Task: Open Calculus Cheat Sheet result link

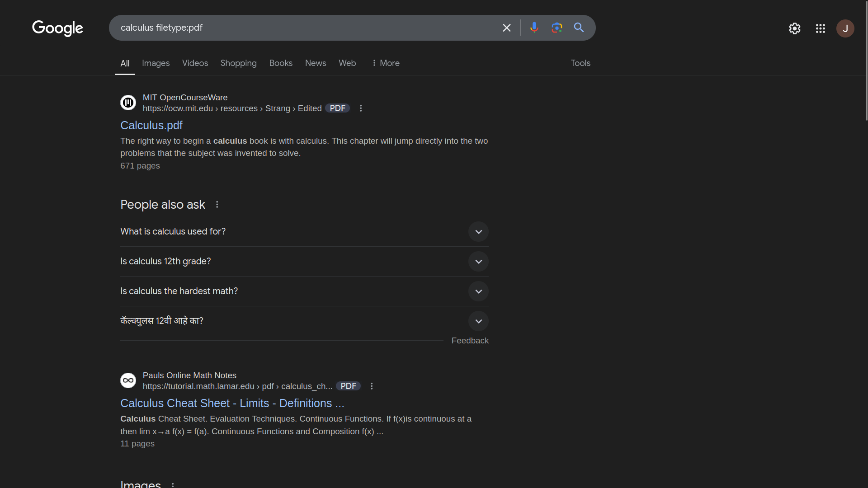Action: pos(232,403)
